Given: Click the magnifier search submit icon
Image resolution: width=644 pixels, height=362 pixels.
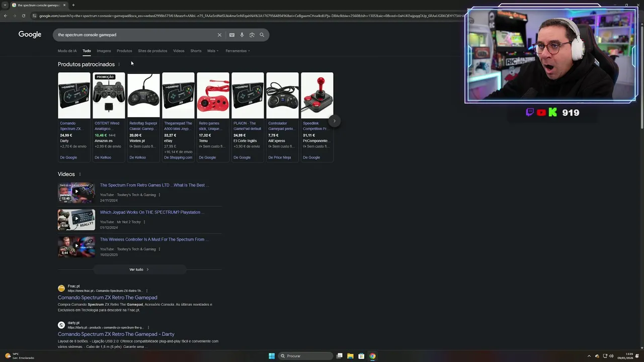Looking at the screenshot, I should [262, 35].
